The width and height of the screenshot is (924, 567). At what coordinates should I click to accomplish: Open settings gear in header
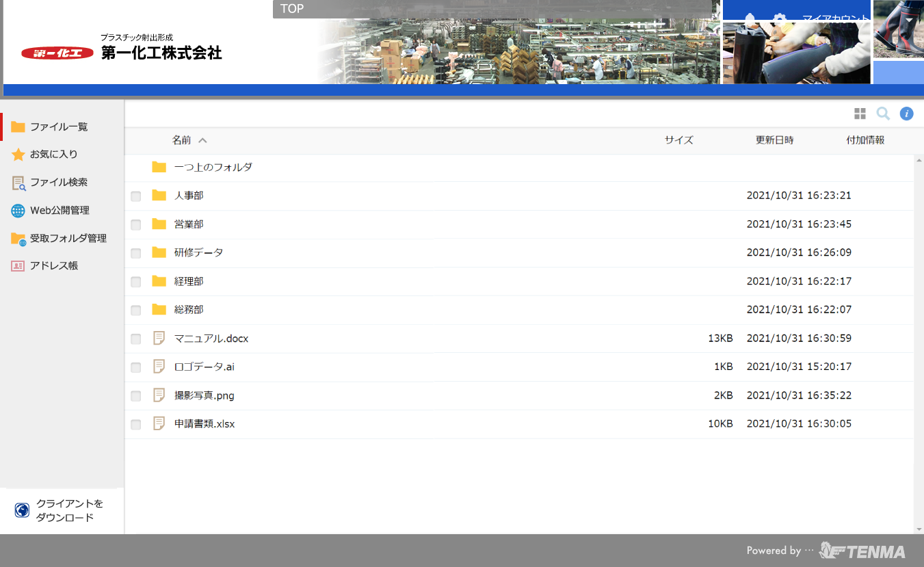pyautogui.click(x=779, y=18)
